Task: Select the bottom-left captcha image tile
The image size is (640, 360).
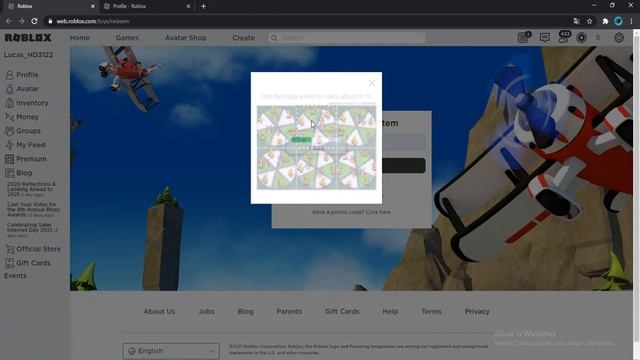Action: coord(276,169)
